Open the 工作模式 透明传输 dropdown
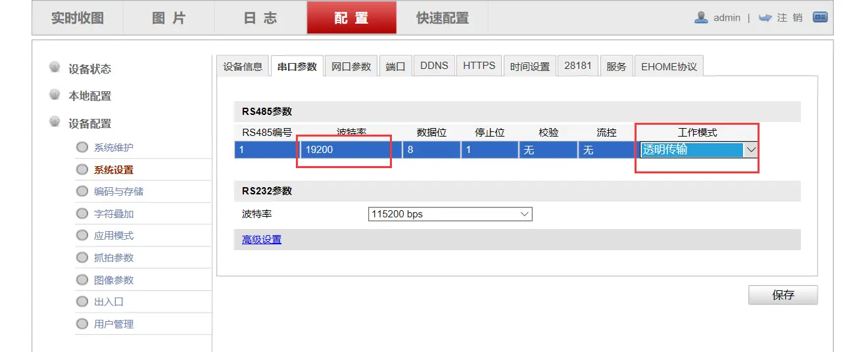This screenshot has height=352, width=868. 699,150
